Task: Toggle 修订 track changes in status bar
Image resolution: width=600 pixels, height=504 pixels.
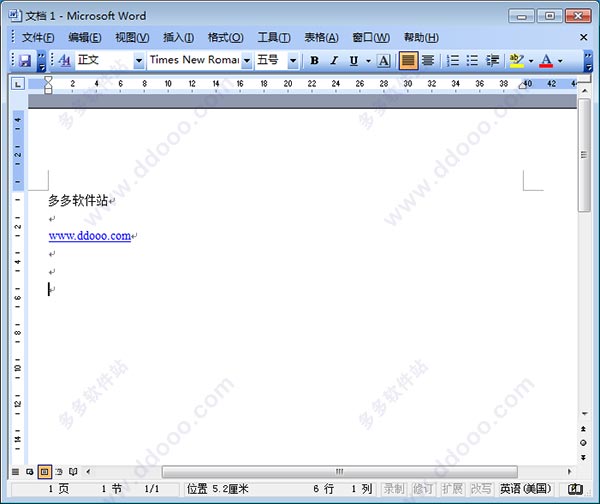Action: pos(423,489)
